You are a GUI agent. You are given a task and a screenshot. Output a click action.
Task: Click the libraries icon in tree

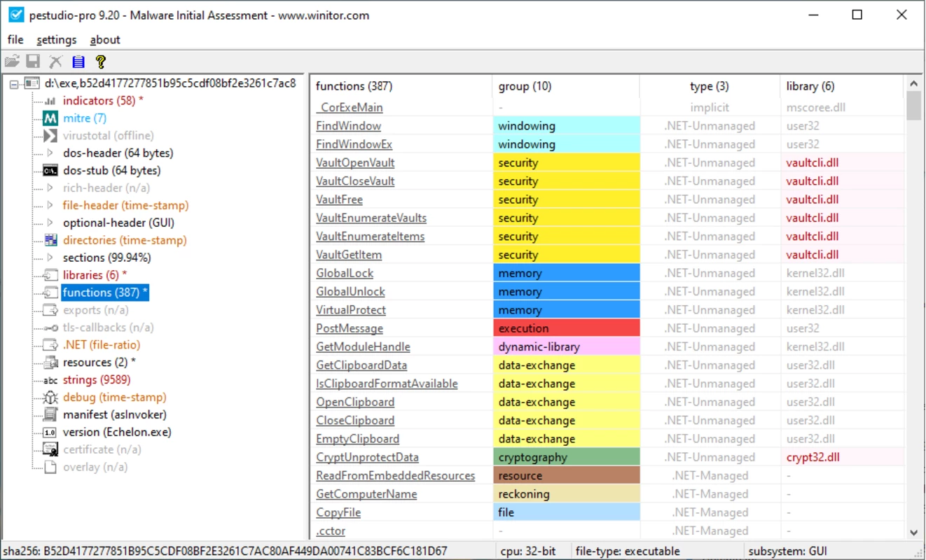click(x=50, y=275)
